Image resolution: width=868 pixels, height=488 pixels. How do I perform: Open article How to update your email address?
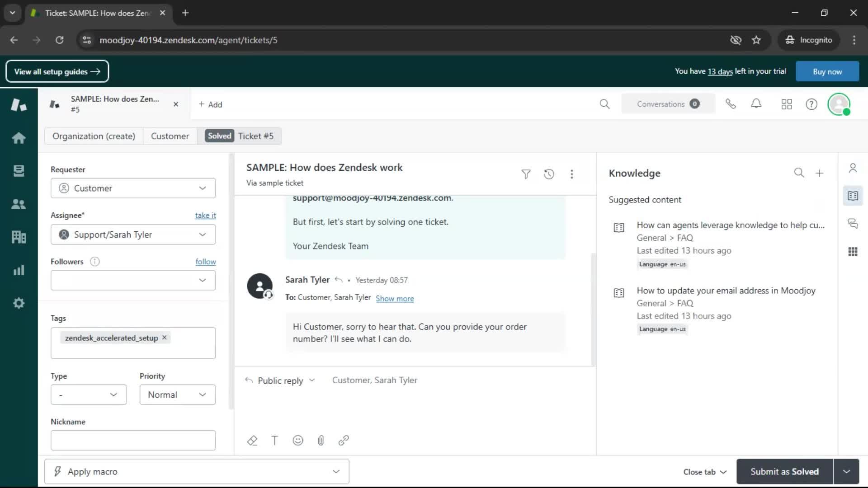pos(726,291)
